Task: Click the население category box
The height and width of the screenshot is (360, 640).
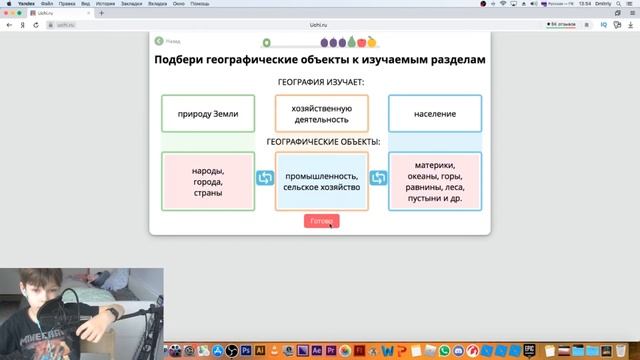Action: coord(435,113)
